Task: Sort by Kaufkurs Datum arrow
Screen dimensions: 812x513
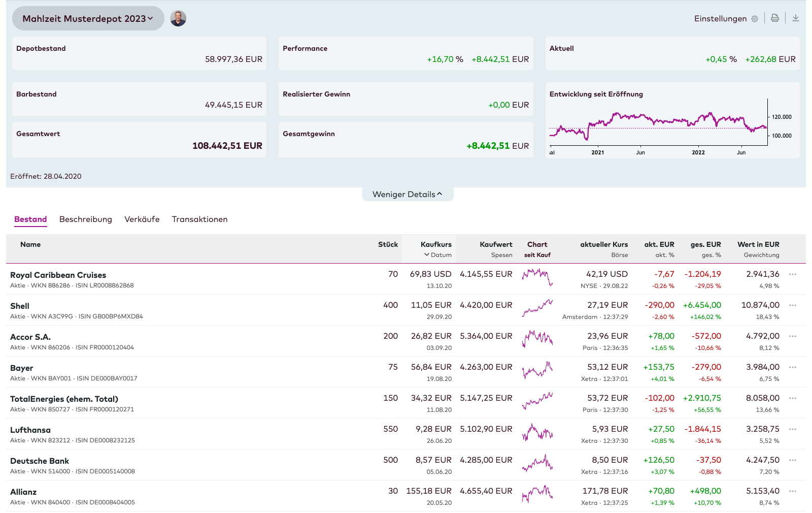Action: tap(427, 255)
